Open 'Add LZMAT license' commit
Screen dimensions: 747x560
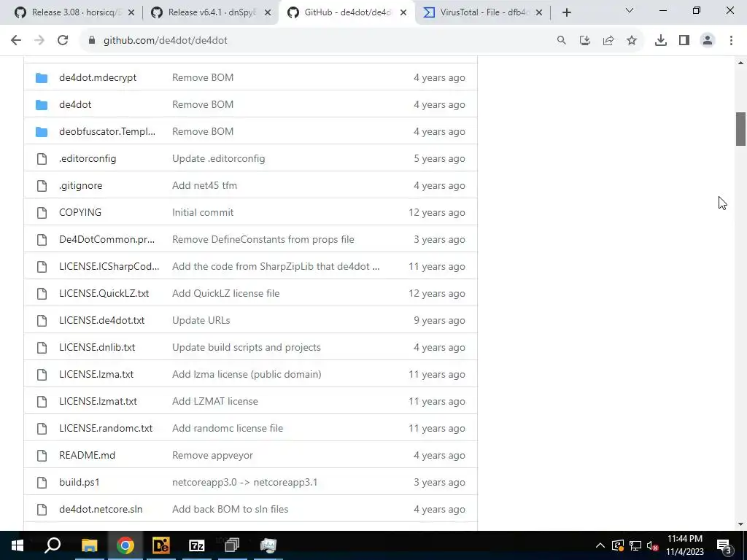pos(215,402)
